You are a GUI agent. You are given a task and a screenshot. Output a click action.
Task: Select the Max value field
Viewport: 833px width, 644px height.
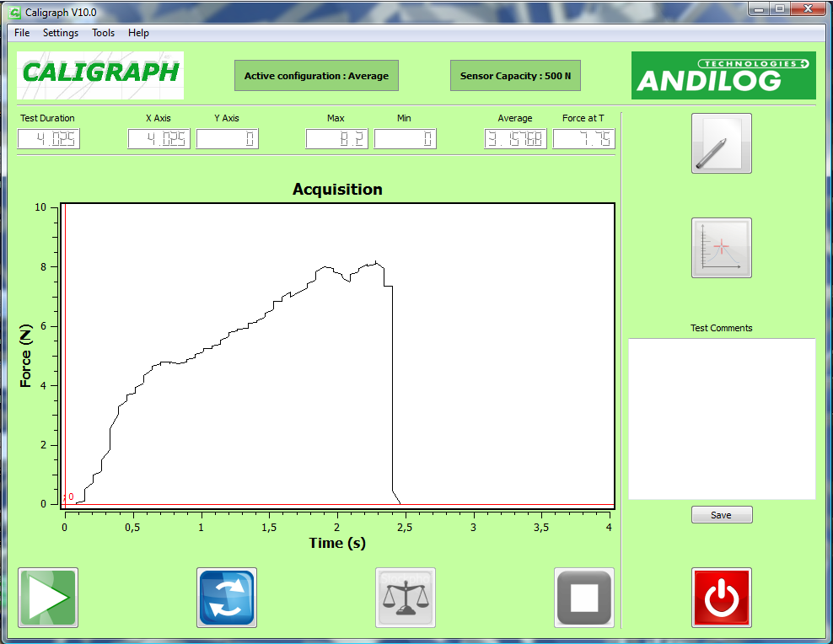[x=336, y=139]
